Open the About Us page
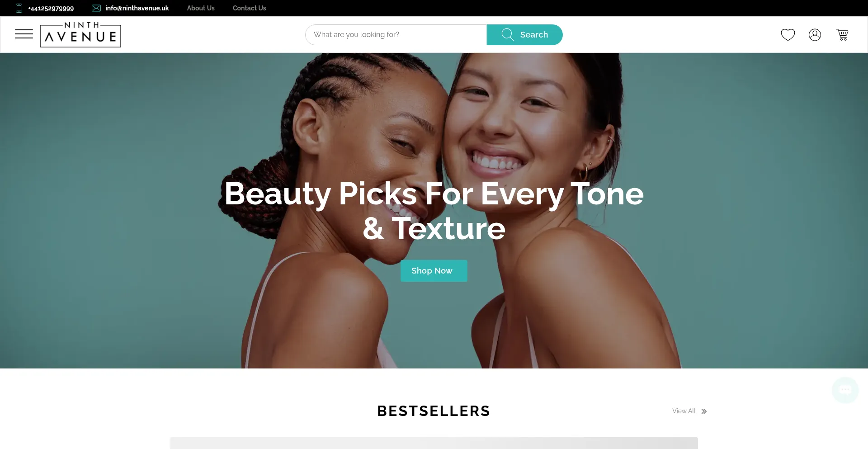This screenshot has height=449, width=868. tap(201, 8)
